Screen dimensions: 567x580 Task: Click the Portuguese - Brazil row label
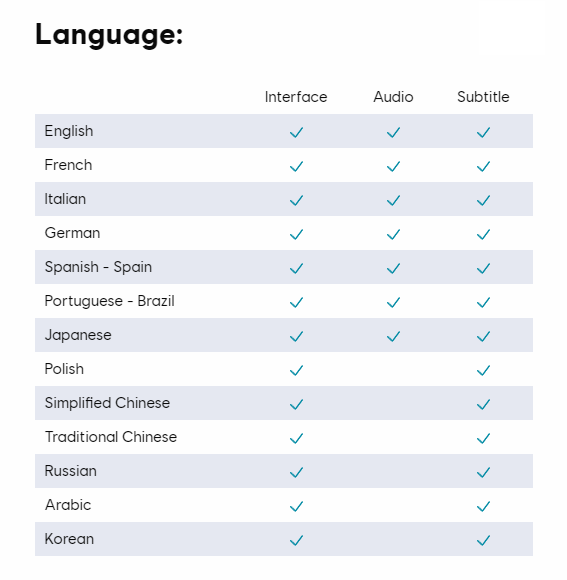point(109,301)
